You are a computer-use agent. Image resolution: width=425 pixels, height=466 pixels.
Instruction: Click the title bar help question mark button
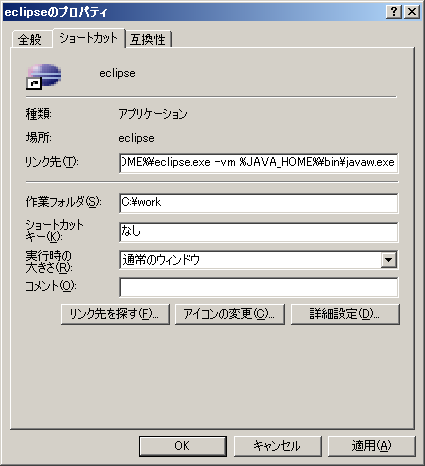[394, 12]
